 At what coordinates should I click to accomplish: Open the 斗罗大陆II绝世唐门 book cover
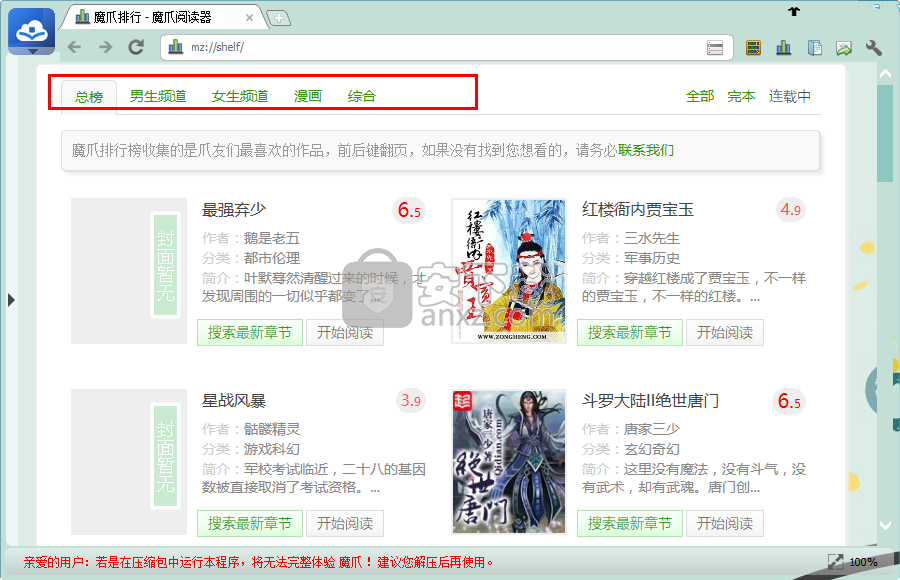(509, 462)
